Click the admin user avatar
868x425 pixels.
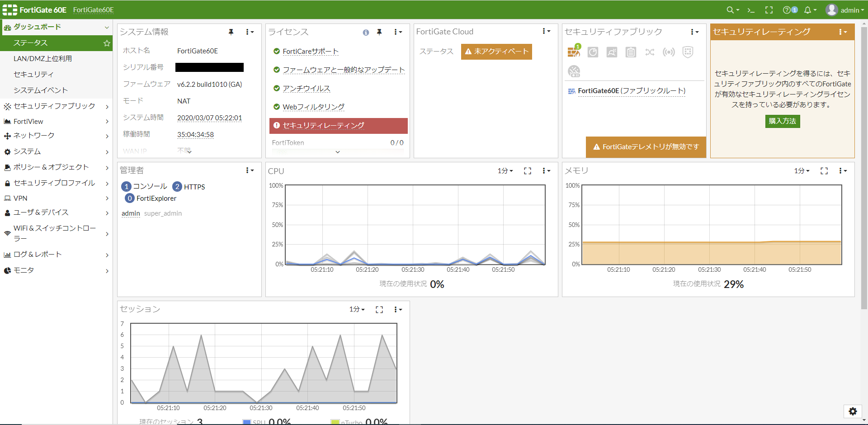tap(832, 10)
